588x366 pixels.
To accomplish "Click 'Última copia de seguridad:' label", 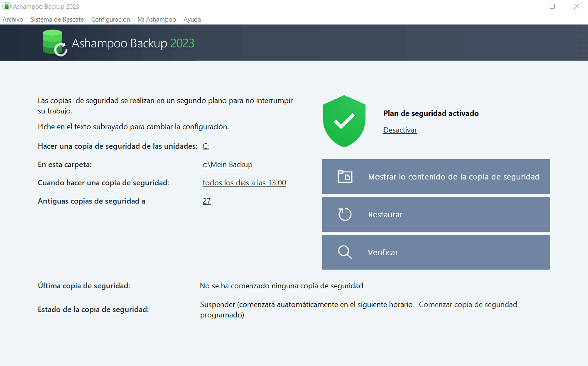I will pyautogui.click(x=84, y=286).
